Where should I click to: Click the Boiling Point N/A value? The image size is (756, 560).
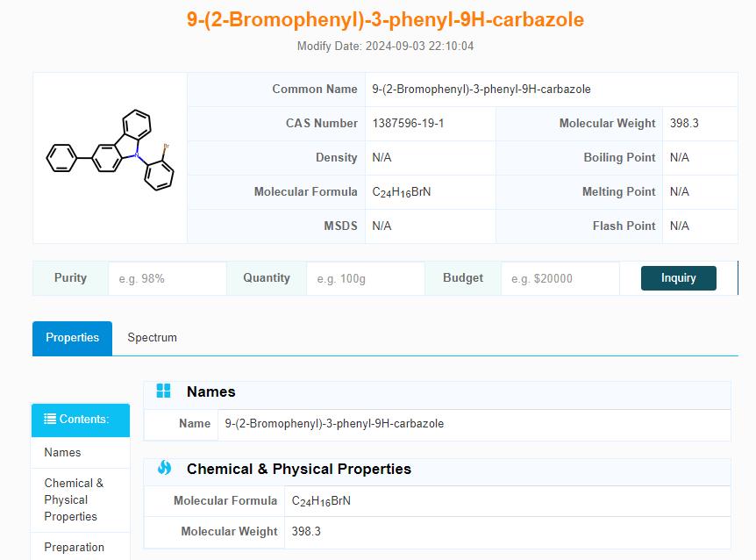tap(679, 157)
